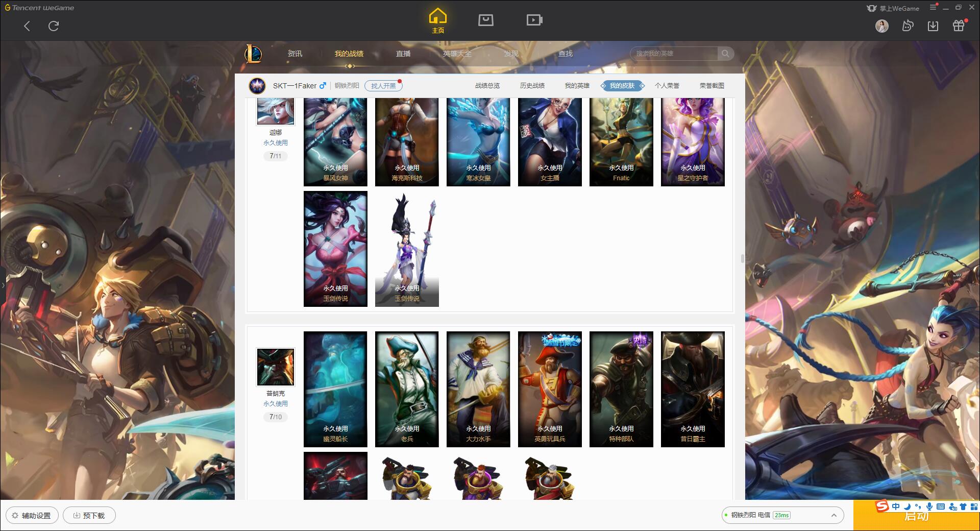Select the 普朗克 champion portrait
The height and width of the screenshot is (531, 980).
coord(276,367)
